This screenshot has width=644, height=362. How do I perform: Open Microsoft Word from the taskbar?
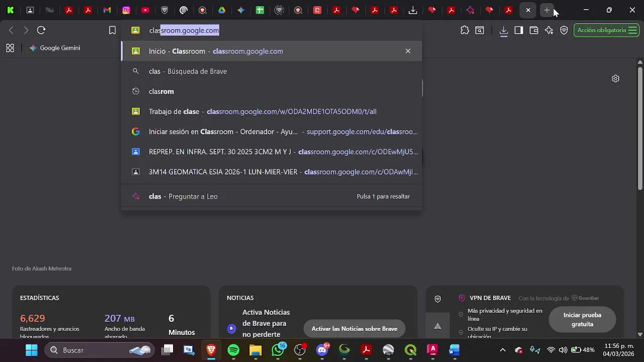coord(455,350)
